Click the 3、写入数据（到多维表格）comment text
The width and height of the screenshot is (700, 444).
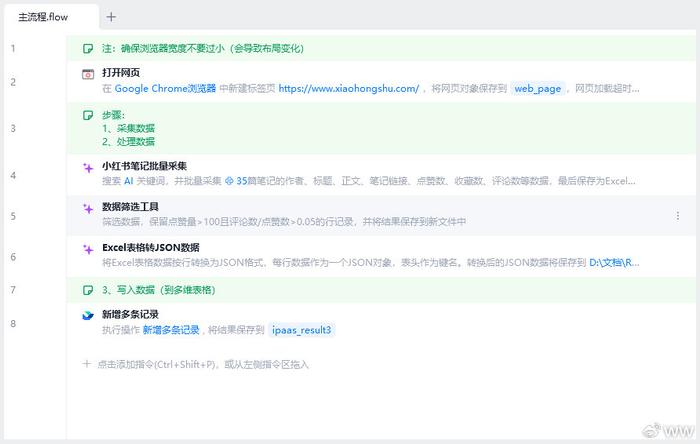[159, 290]
